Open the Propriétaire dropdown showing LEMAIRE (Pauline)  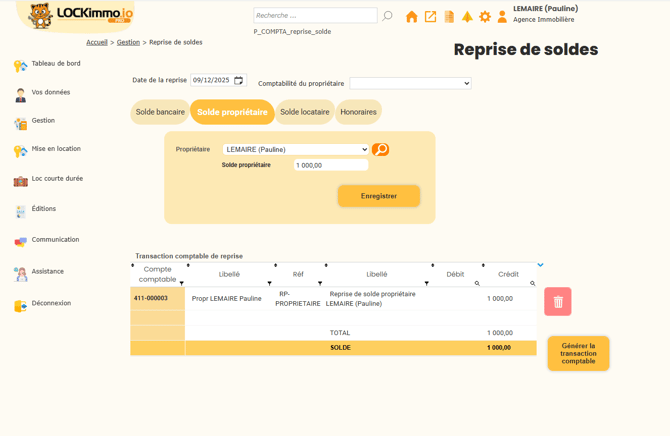(295, 149)
